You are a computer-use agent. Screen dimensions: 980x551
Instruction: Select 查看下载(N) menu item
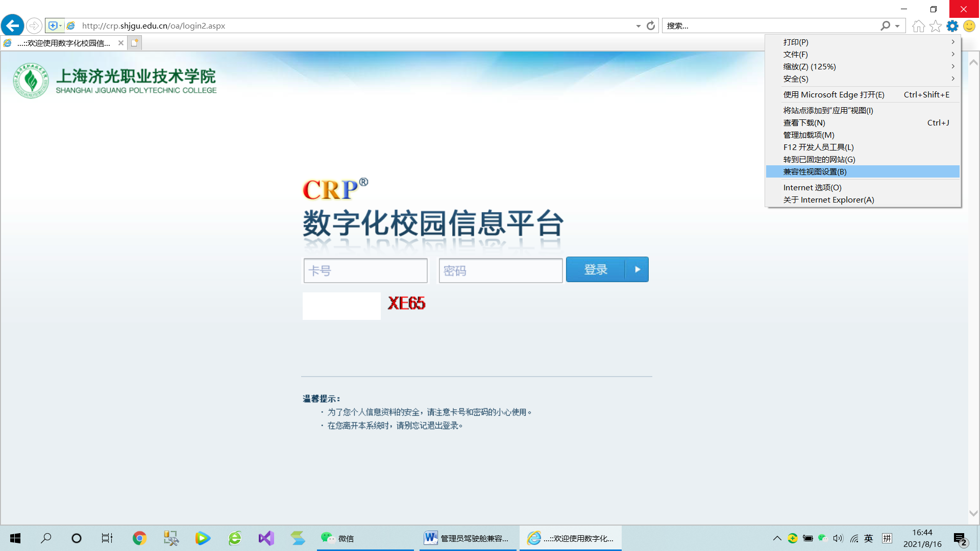[863, 123]
